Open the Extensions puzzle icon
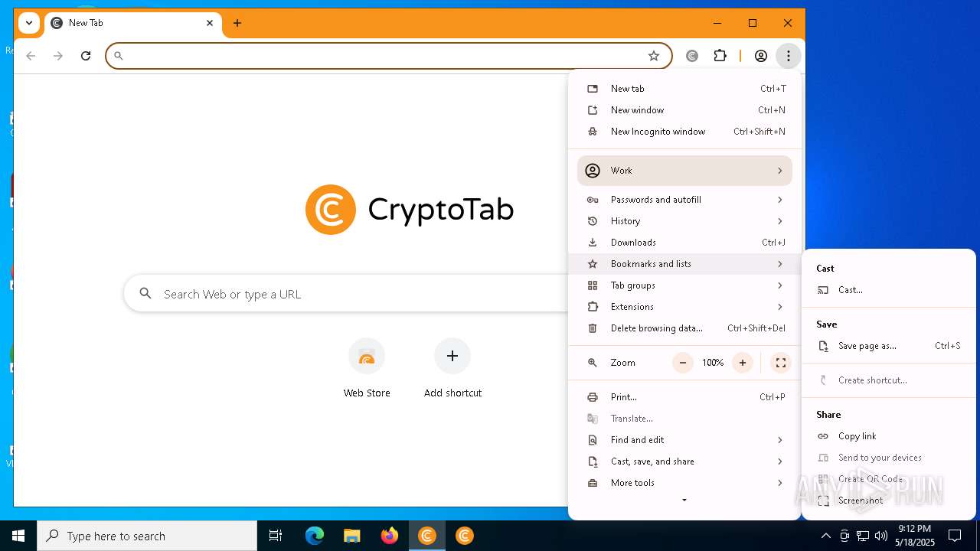This screenshot has height=551, width=980. [x=720, y=56]
